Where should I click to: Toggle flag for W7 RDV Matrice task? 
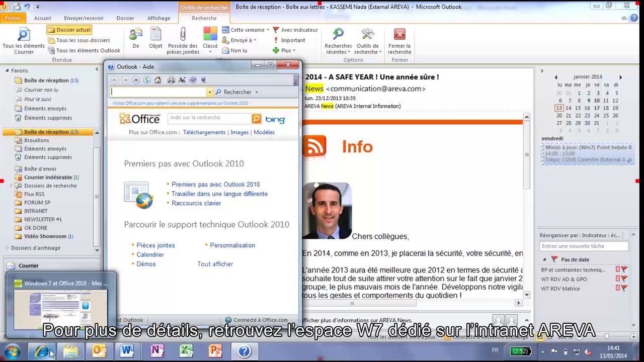(624, 289)
